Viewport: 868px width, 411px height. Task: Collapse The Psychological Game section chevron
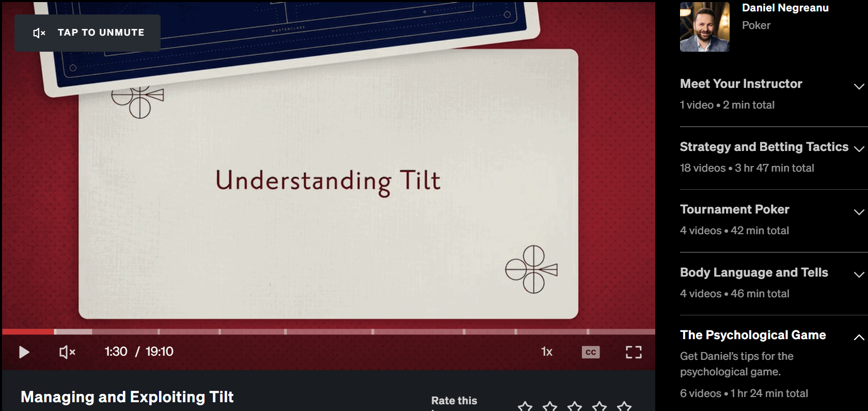[859, 338]
